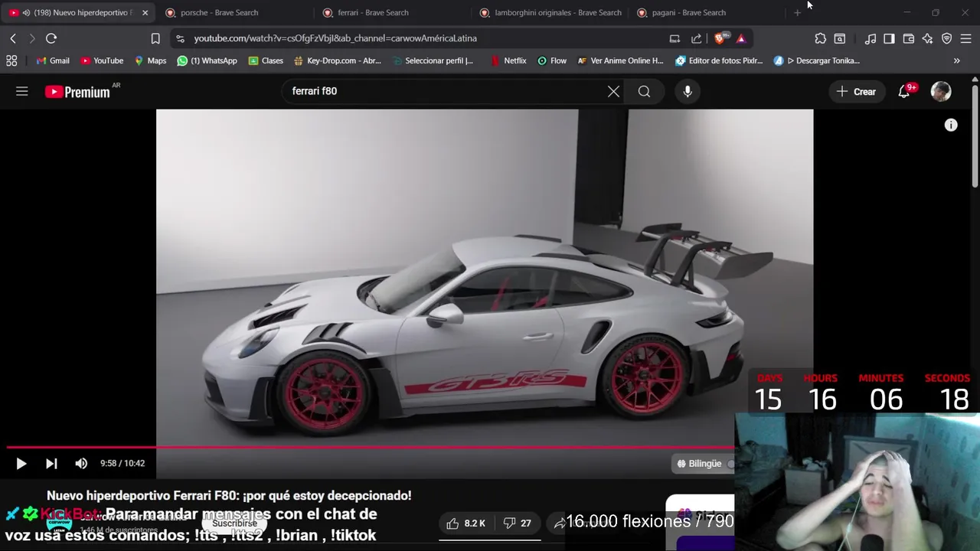Open Editor de fotos Pixlr bookmark
Image resolution: width=980 pixels, height=551 pixels.
pos(719,60)
